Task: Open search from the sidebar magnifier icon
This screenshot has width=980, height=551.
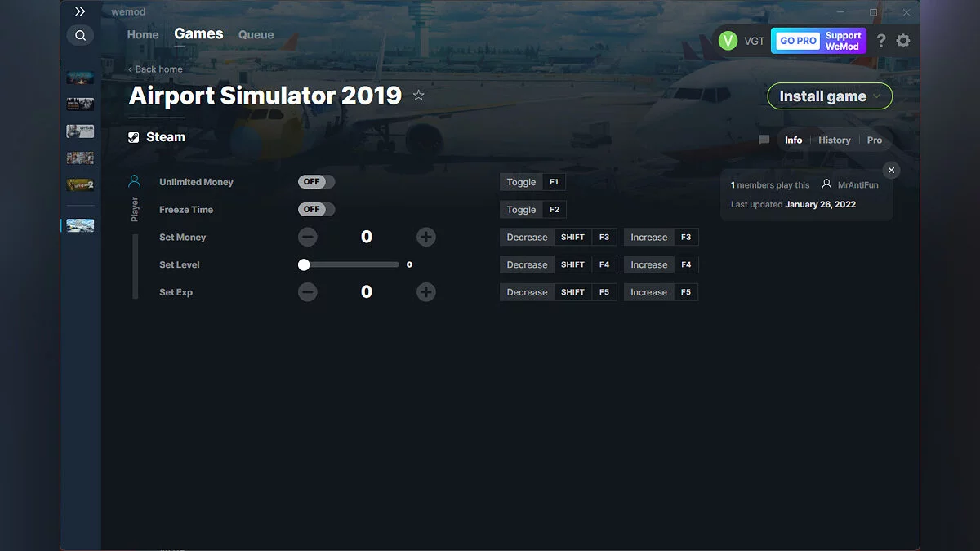Action: 80,35
